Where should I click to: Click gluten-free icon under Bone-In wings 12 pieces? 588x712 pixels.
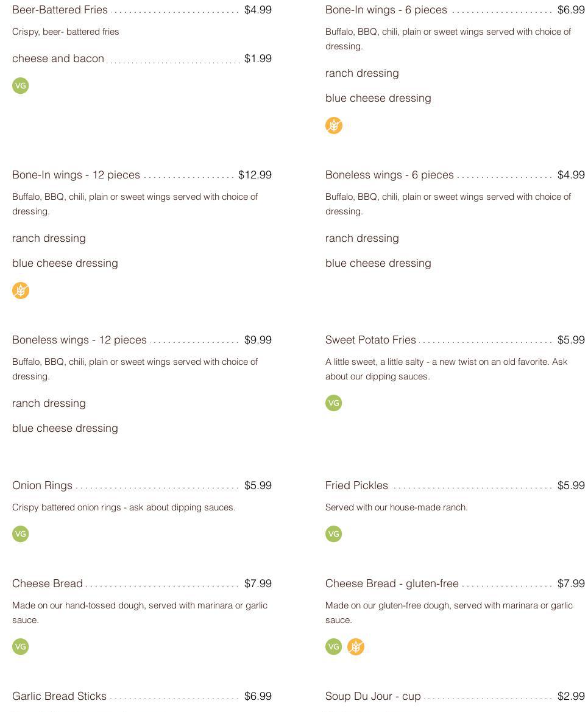[21, 291]
